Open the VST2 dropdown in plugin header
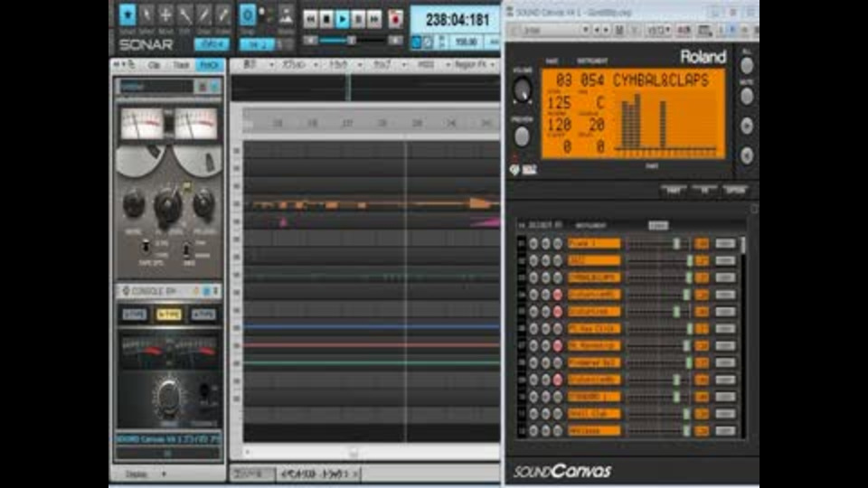 pos(659,31)
